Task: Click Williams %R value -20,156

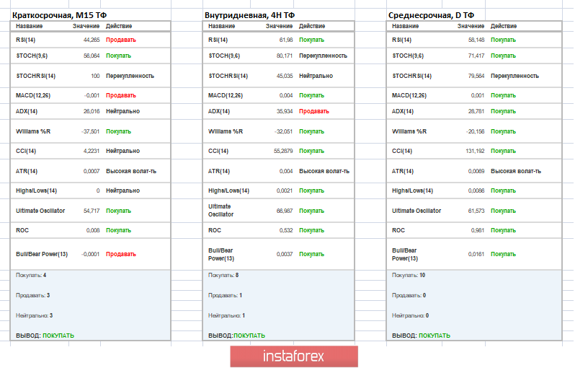Action: pyautogui.click(x=475, y=131)
